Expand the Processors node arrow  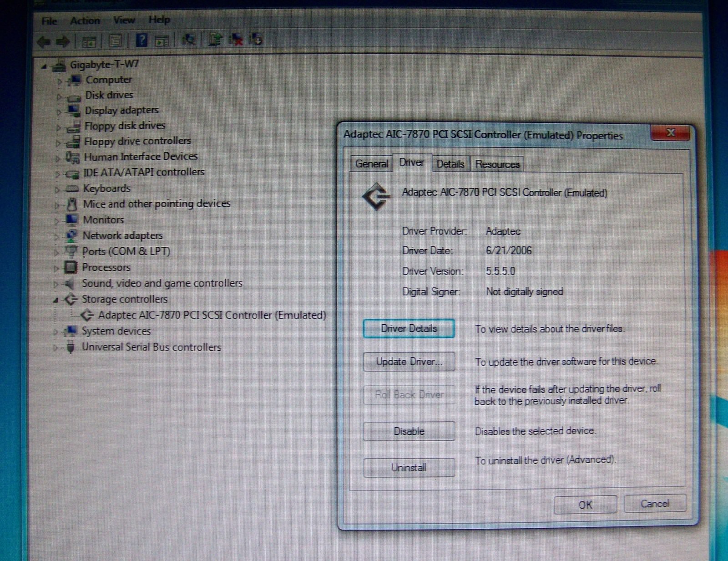coord(56,269)
